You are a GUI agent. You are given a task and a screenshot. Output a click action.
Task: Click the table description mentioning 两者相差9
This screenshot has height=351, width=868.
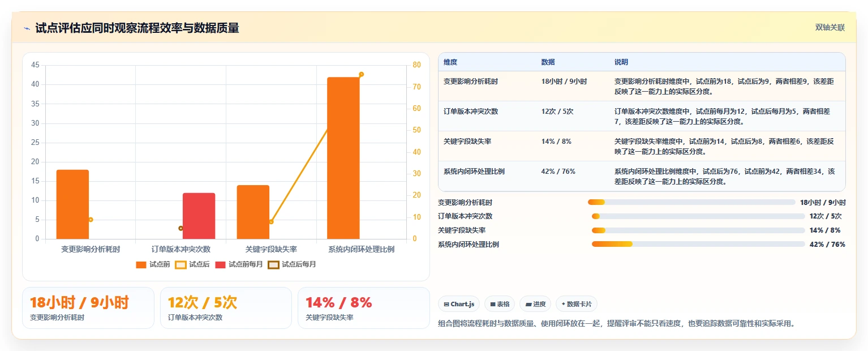click(x=724, y=87)
